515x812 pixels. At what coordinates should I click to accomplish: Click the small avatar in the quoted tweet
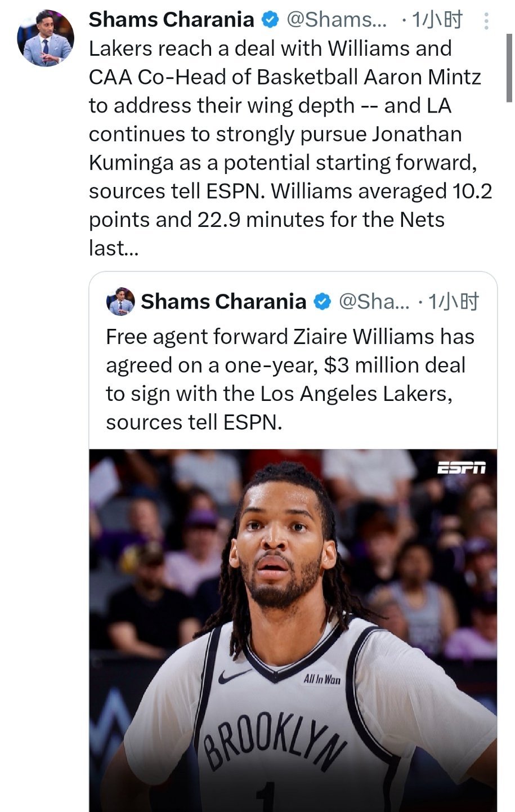click(x=120, y=301)
